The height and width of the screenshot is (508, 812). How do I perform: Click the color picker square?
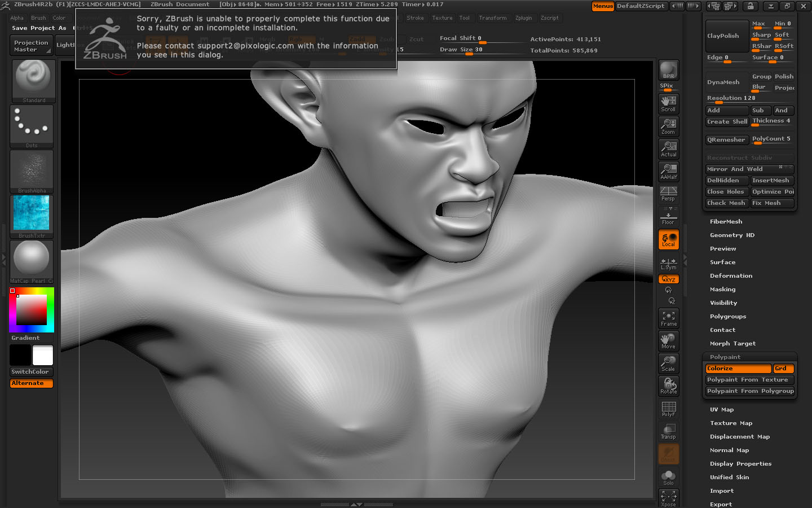coord(32,309)
